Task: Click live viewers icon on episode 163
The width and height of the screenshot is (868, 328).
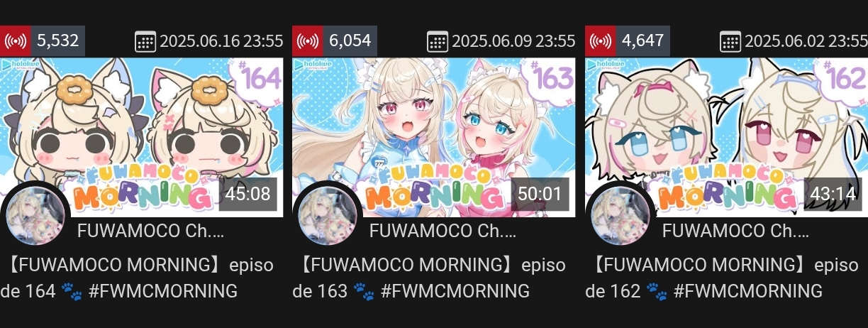Action: (307, 41)
